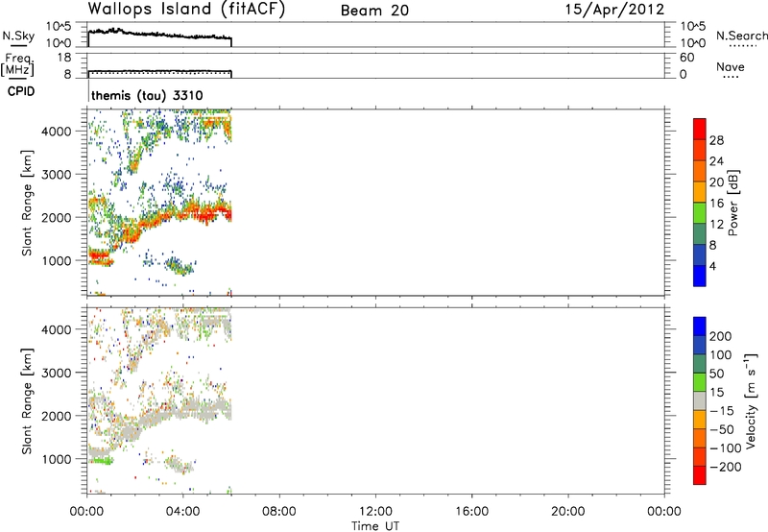Screen dimensions: 768x532
Task: Click the frequency trace in the Freq panel
Action: tap(159, 71)
